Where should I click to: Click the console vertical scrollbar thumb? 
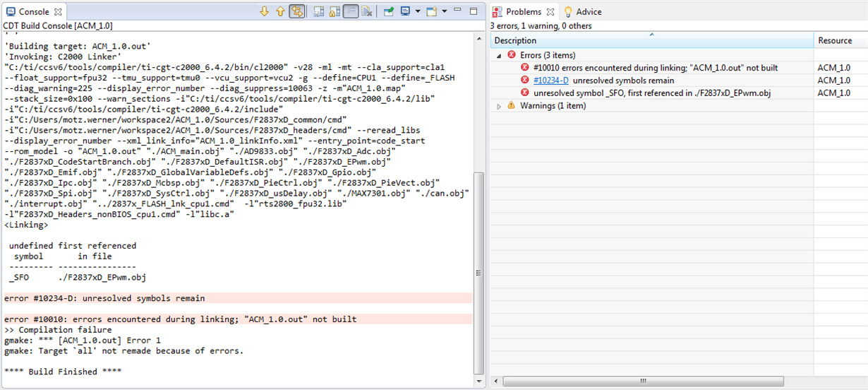pos(479,272)
